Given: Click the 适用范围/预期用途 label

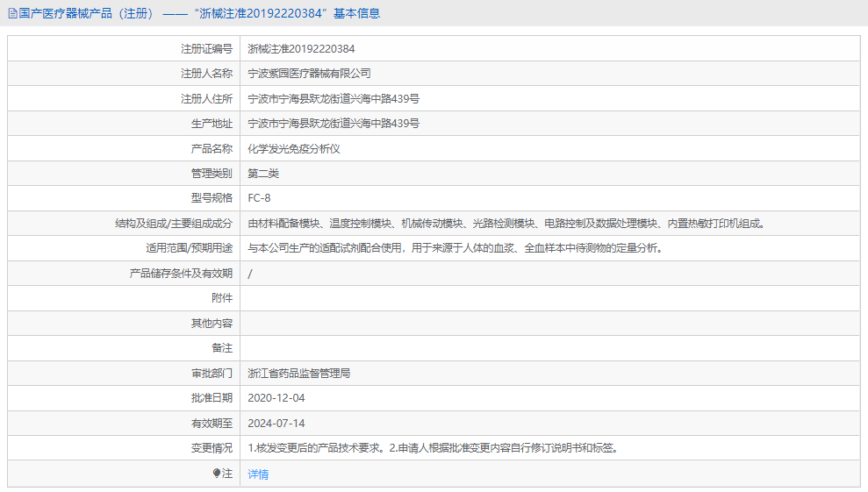Looking at the screenshot, I should [190, 248].
